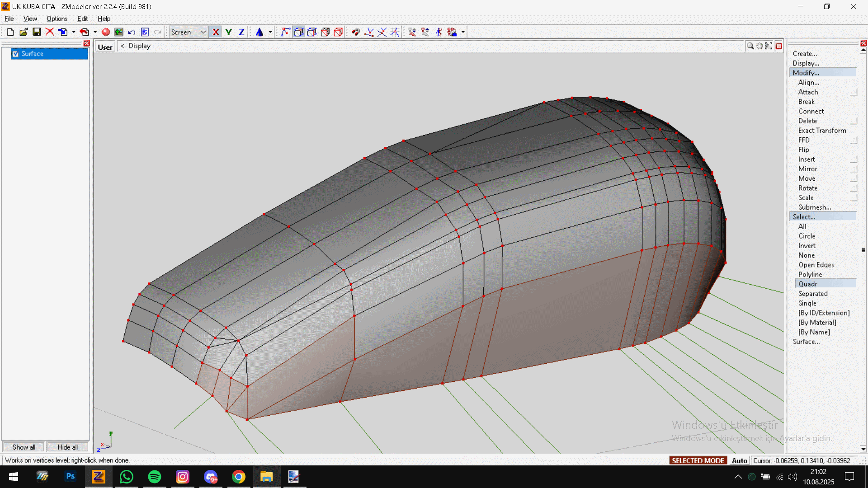This screenshot has width=868, height=488.
Task: Open the Options menu
Action: coord(57,19)
